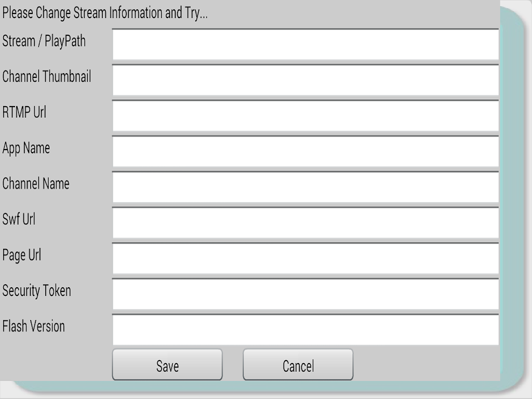The width and height of the screenshot is (532, 399).
Task: Click the "Security Token" label text
Action: [36, 291]
